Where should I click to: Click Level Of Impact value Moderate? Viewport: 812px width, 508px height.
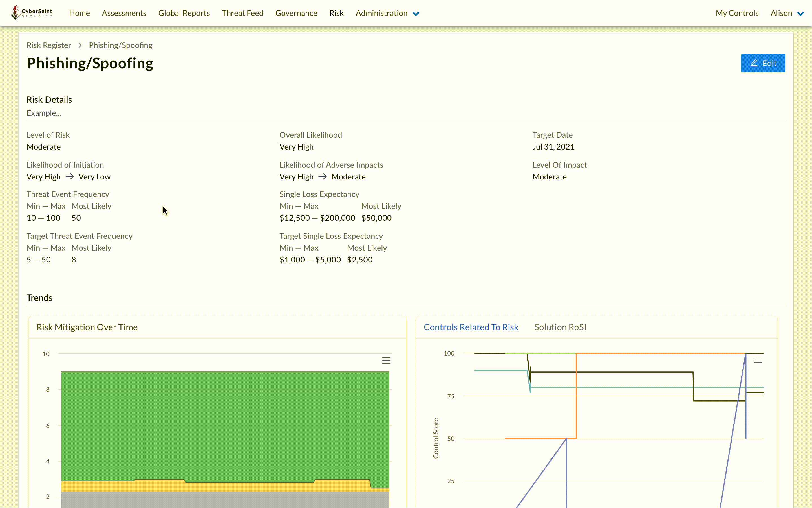click(549, 177)
